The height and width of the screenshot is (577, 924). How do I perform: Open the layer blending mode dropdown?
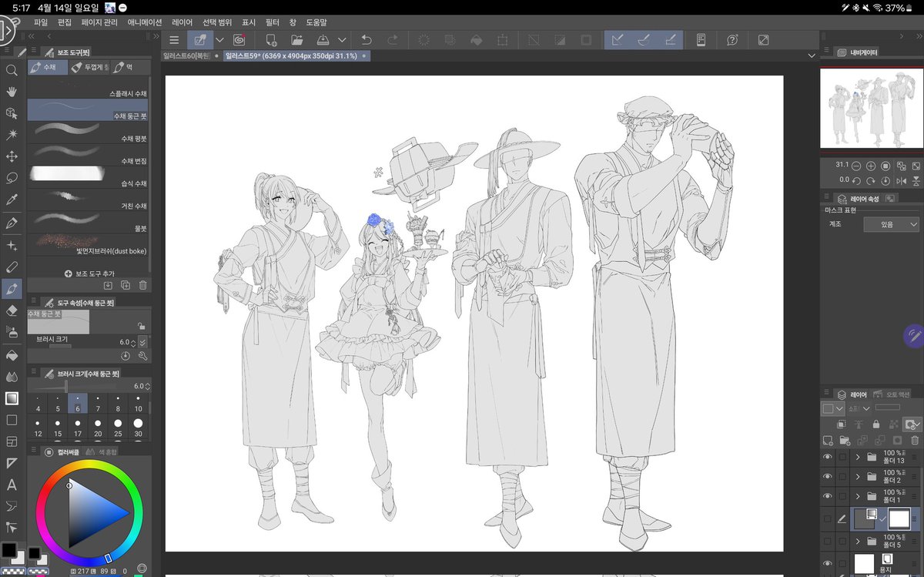point(859,408)
